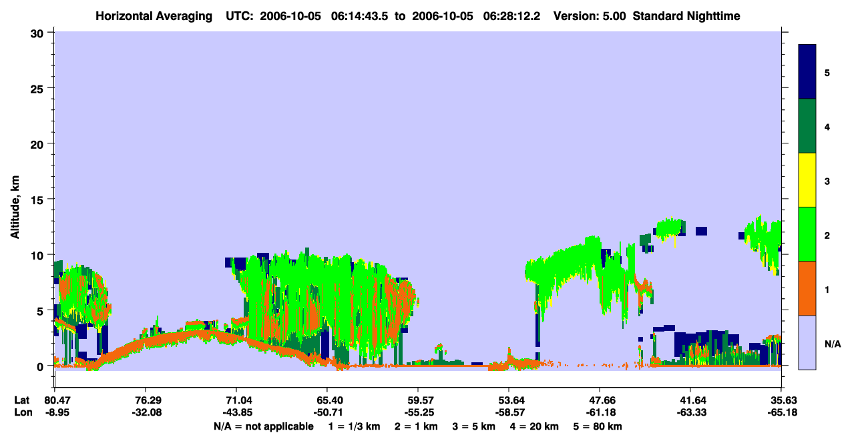Click the yellow colorbar segment labeled 3

pos(807,180)
